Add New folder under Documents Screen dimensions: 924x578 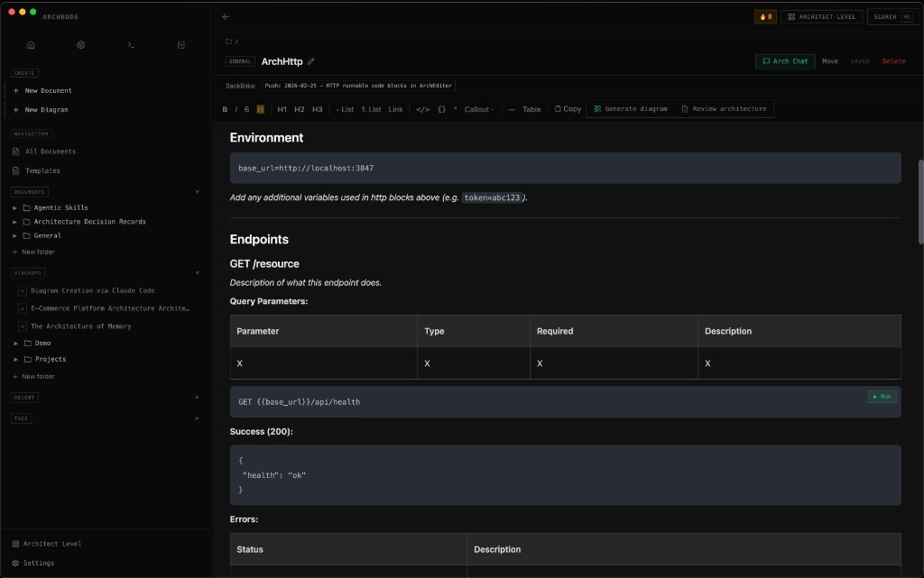pyautogui.click(x=33, y=252)
